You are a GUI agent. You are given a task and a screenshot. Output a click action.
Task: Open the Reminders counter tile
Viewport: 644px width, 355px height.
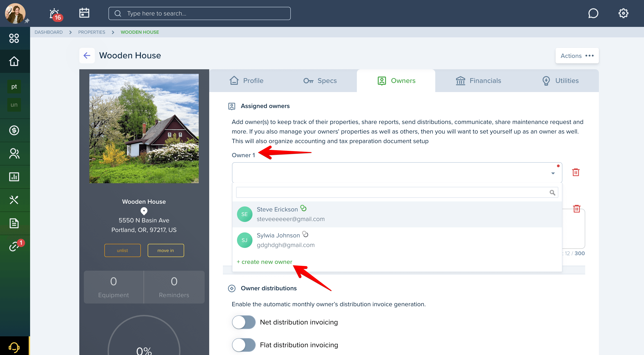tap(174, 287)
